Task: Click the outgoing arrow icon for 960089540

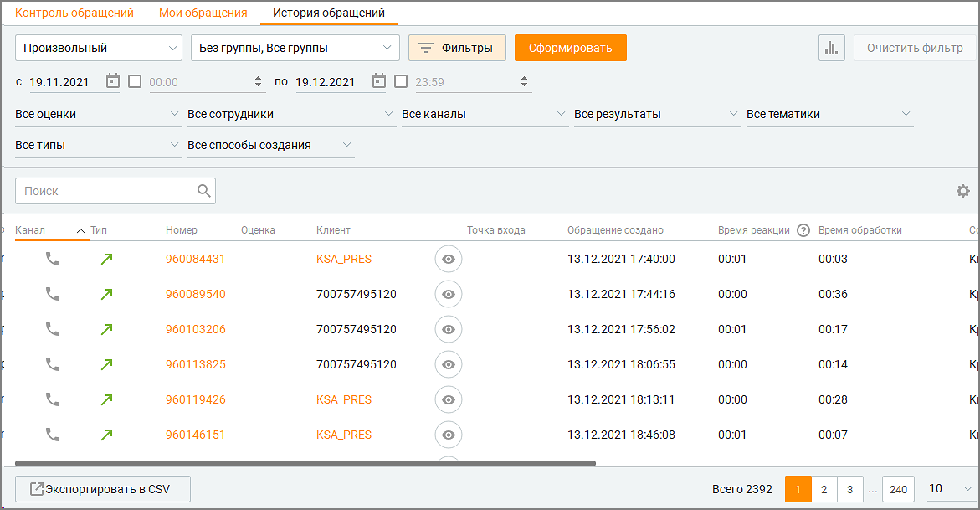Action: pyautogui.click(x=107, y=294)
